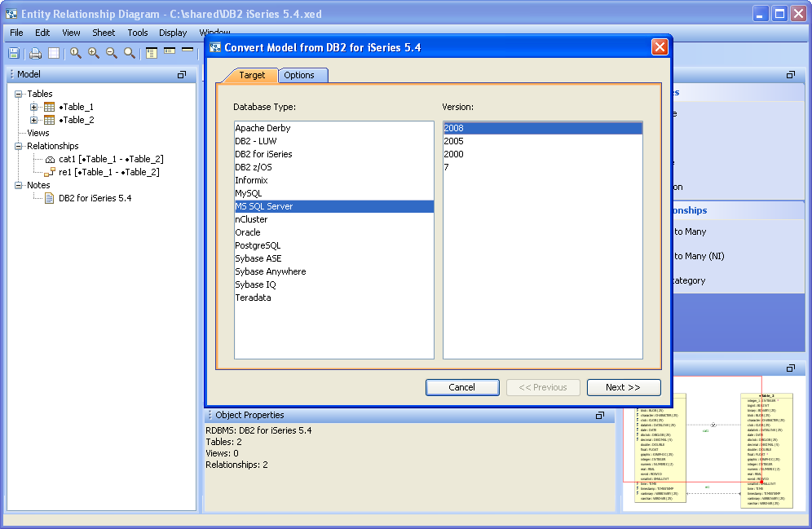
Task: Choose version 7
Action: pos(543,167)
